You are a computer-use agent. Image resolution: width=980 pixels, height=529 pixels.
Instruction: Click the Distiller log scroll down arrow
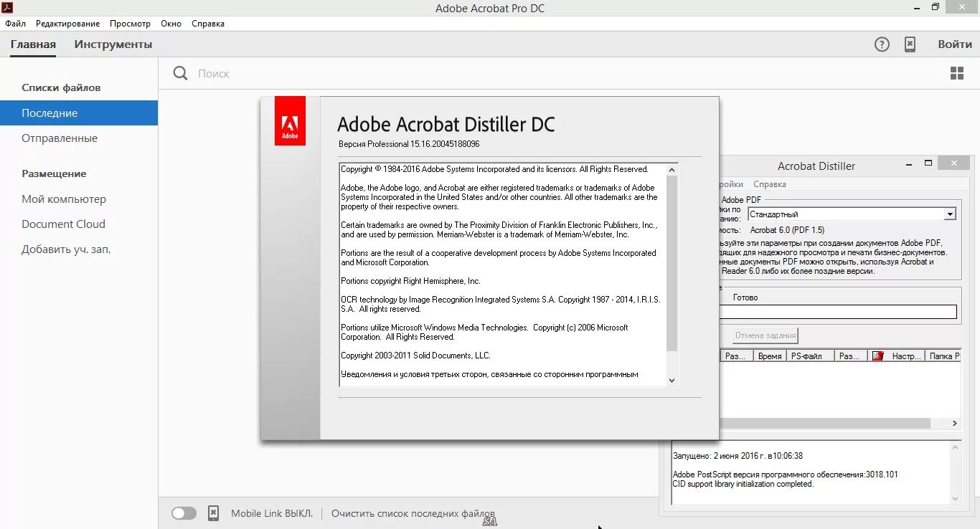pos(955,499)
